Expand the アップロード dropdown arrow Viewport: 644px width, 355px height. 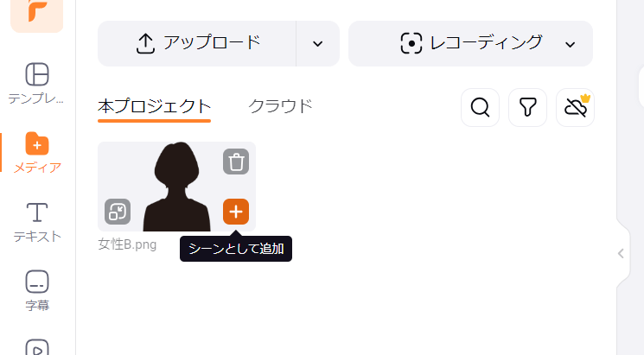[317, 43]
